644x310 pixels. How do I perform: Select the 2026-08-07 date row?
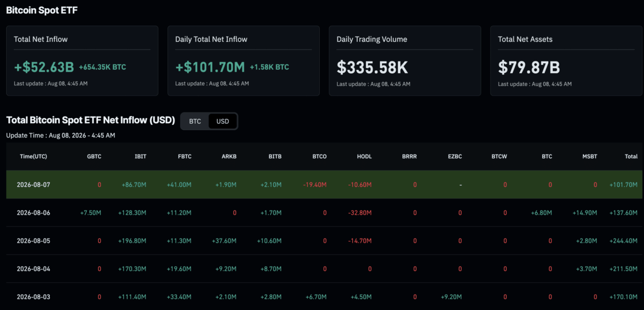click(324, 185)
